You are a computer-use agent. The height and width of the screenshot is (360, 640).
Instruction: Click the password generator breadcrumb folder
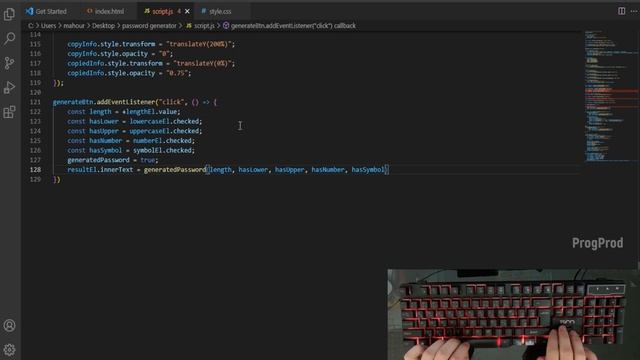click(x=149, y=26)
